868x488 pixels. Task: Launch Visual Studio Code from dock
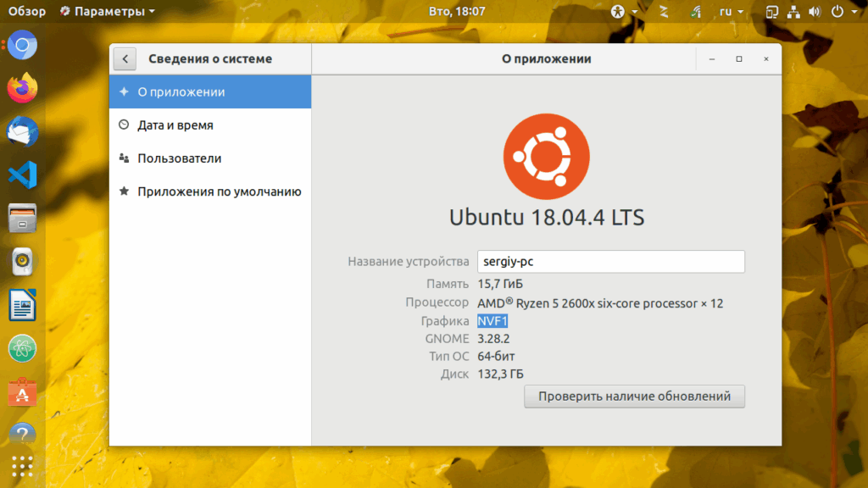(22, 175)
